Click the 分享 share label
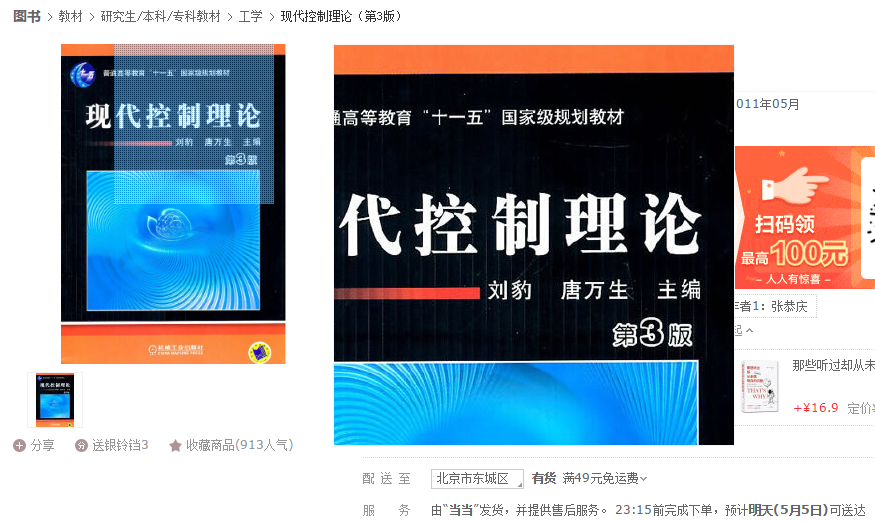 pyautogui.click(x=42, y=445)
